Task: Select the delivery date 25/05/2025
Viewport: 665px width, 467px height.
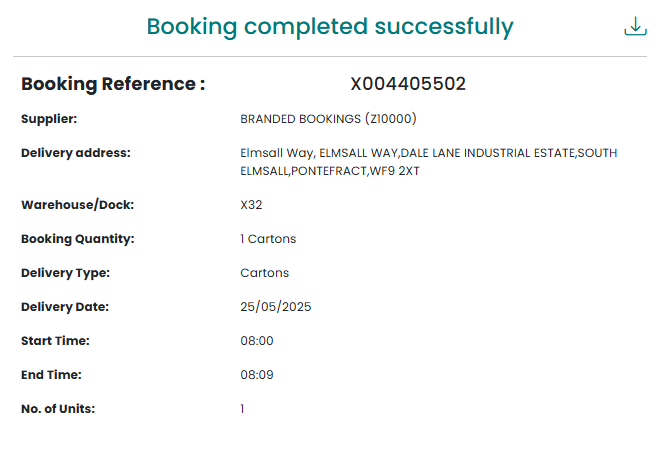Action: tap(276, 307)
